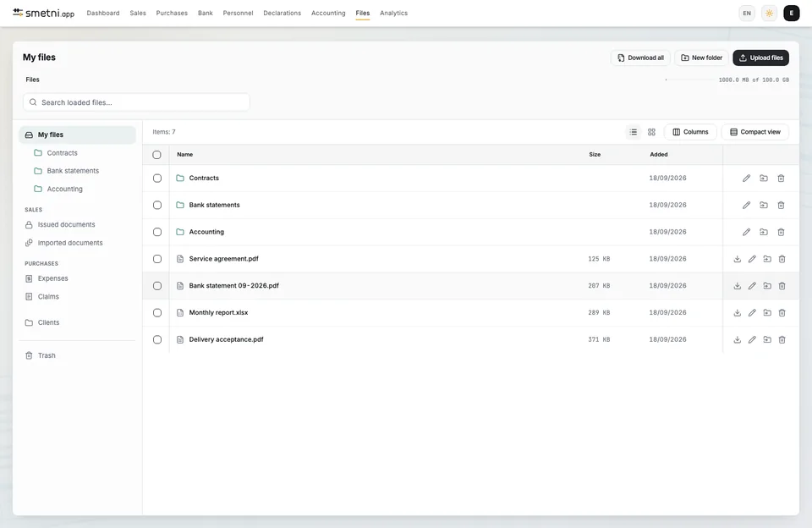Delete Delivery acceptance.pdf
Image resolution: width=812 pixels, height=528 pixels.
click(782, 340)
